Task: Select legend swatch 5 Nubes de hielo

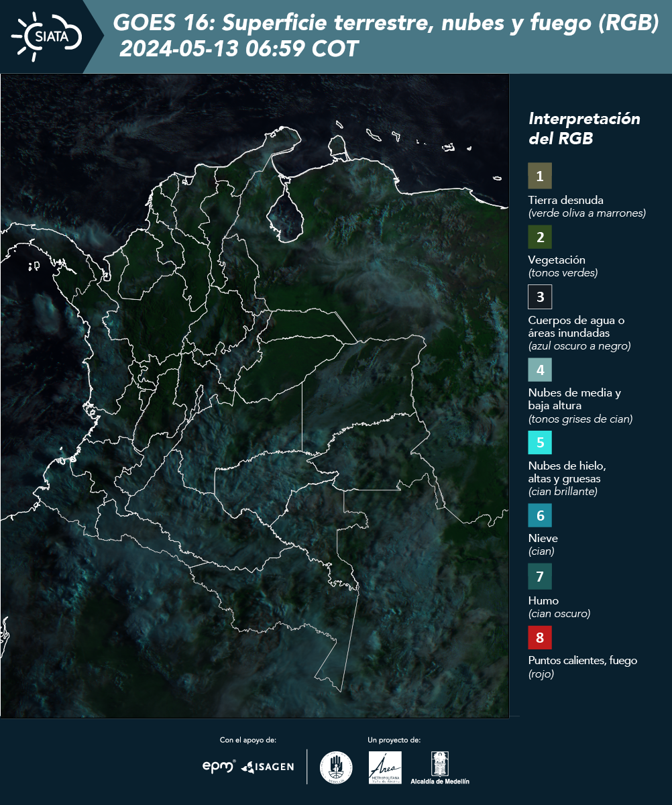Action: (x=540, y=442)
